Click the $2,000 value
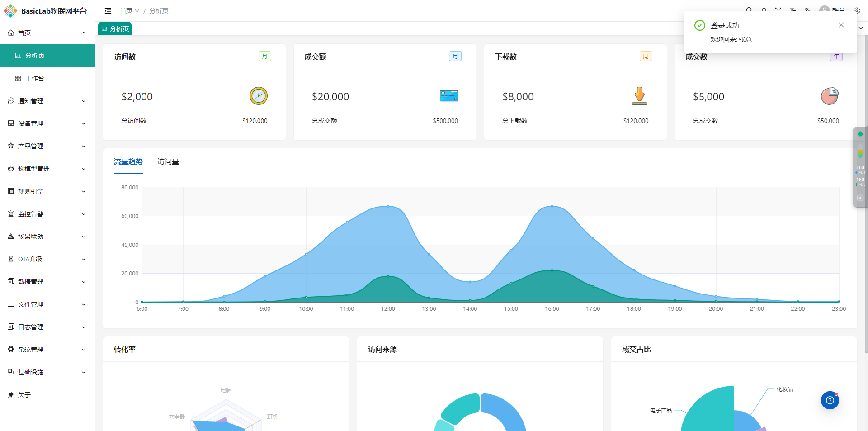The width and height of the screenshot is (868, 431). (x=137, y=97)
